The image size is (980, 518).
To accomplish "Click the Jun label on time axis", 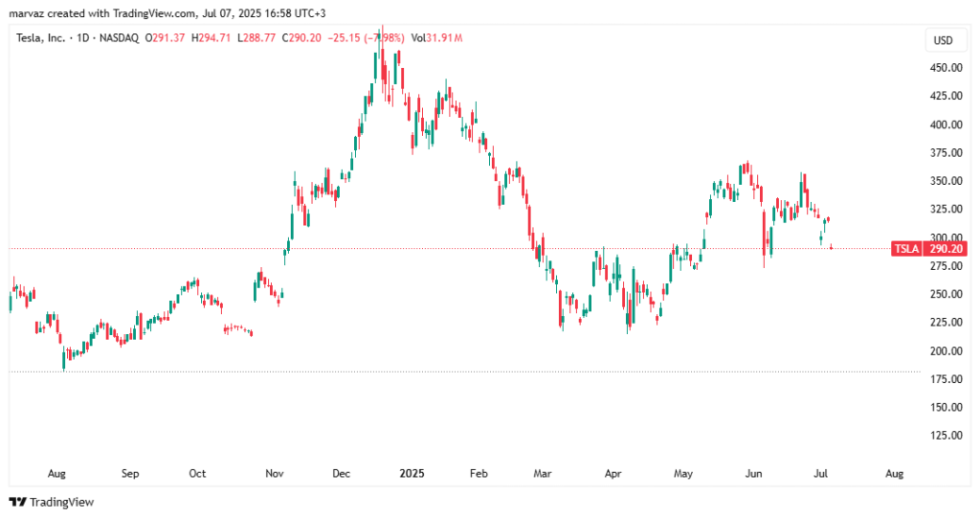I will [x=754, y=474].
